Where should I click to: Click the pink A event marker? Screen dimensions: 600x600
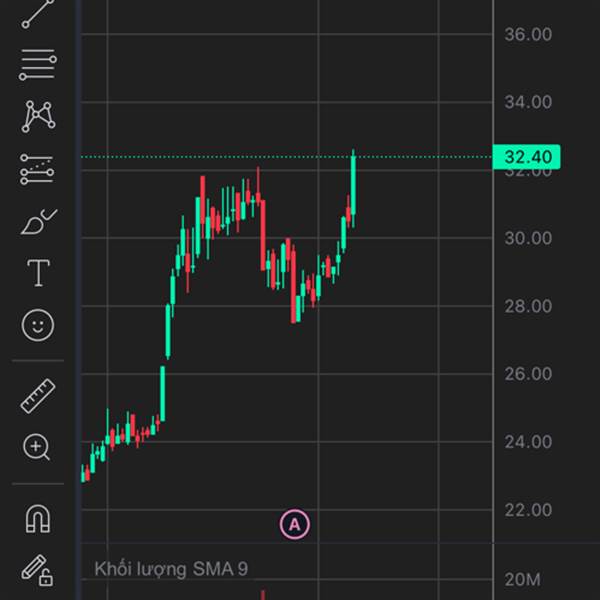click(x=295, y=524)
